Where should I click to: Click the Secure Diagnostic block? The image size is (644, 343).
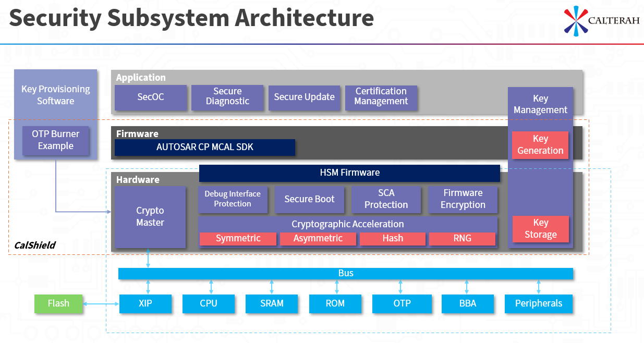tap(227, 97)
